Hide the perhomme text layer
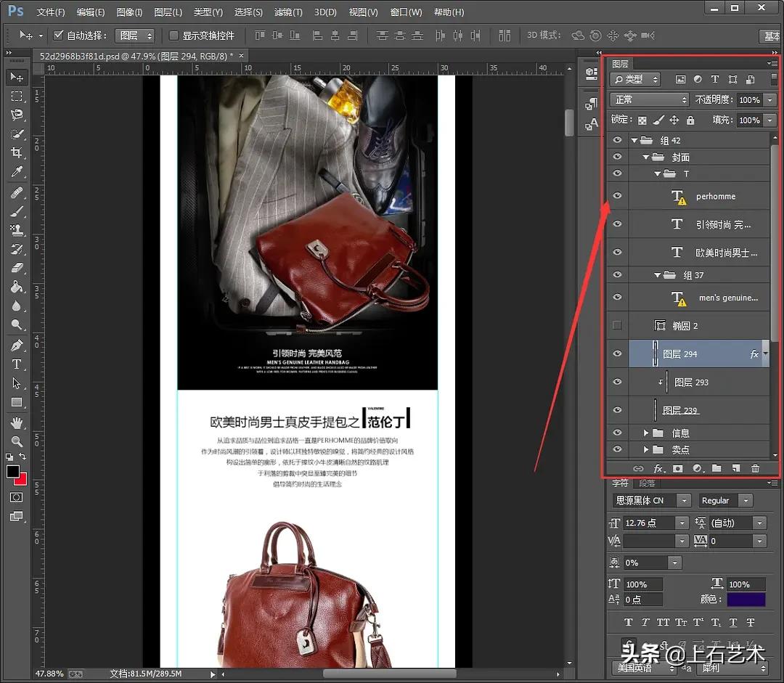784x683 pixels. (618, 195)
